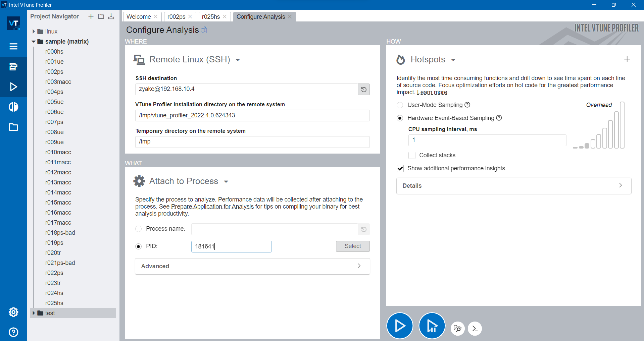The image size is (644, 341).
Task: Open the Learn more link
Action: pos(432,92)
